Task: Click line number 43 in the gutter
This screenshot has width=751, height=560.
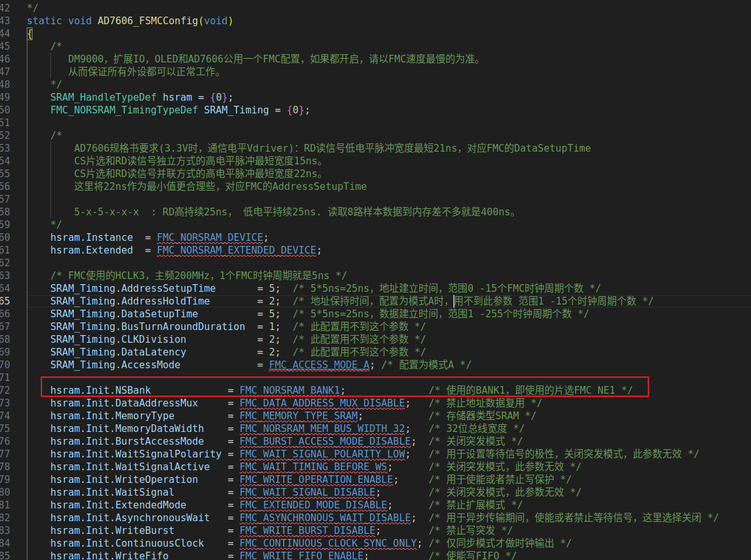Action: (5, 20)
